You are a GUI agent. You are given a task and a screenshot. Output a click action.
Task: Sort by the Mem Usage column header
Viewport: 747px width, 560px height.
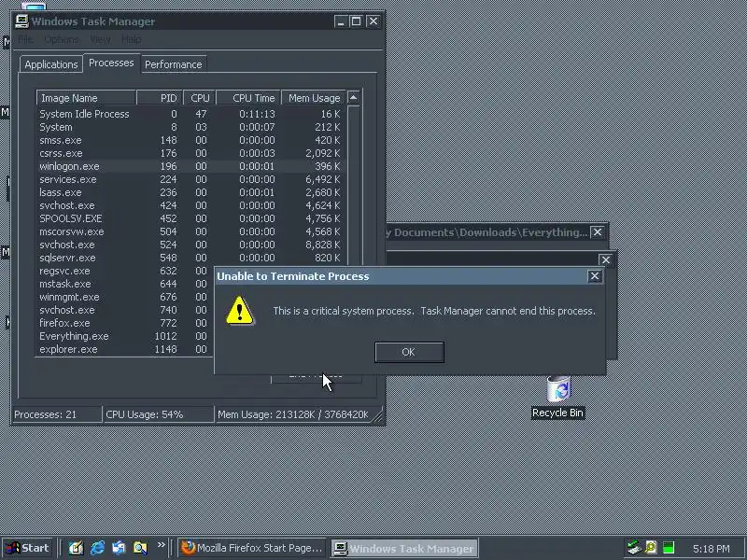click(313, 98)
